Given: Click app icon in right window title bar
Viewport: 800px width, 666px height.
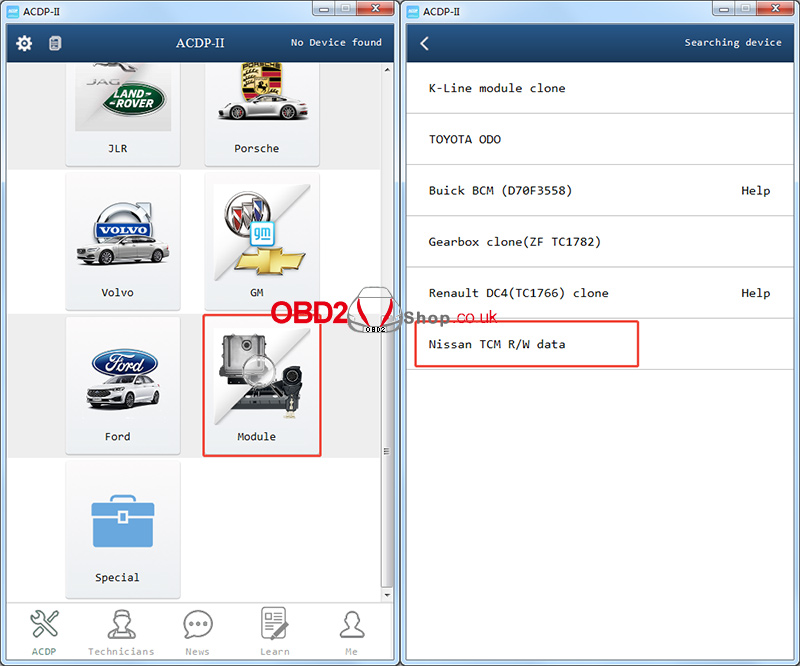Looking at the screenshot, I should (412, 11).
